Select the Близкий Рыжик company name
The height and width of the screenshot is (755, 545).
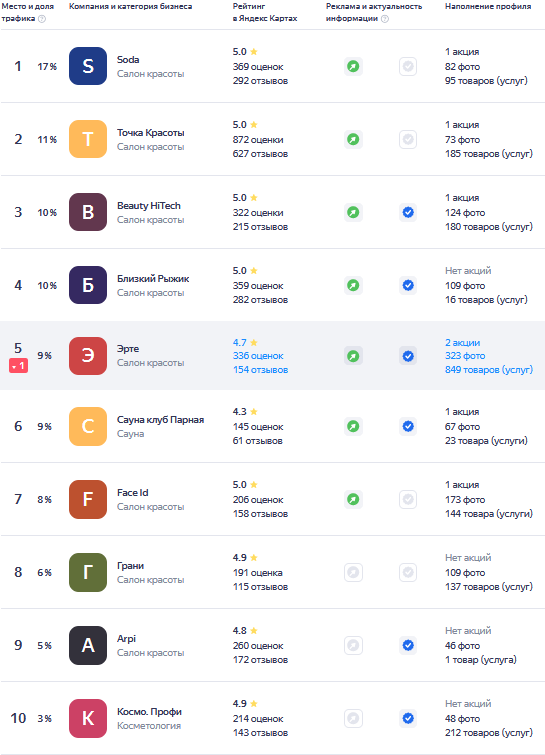pos(153,279)
